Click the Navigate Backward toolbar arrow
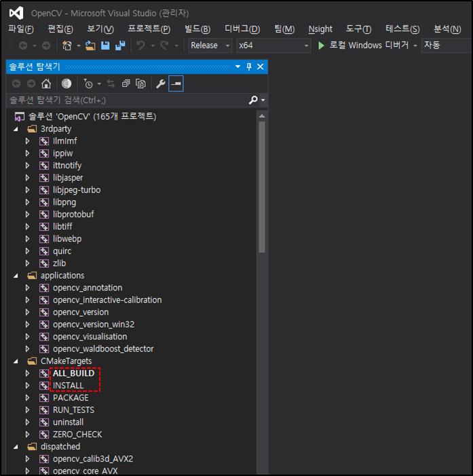The height and width of the screenshot is (476, 473). tap(23, 45)
